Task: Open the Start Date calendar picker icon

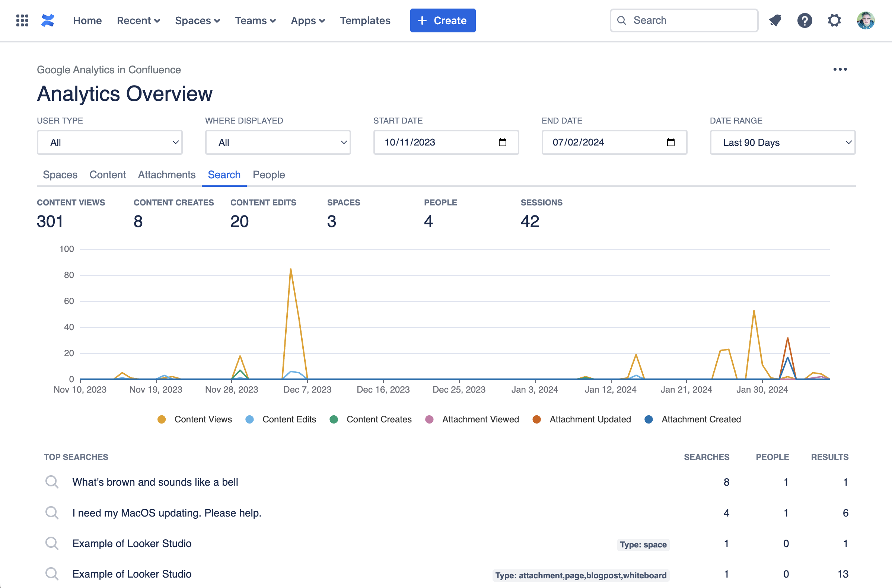Action: click(x=502, y=143)
